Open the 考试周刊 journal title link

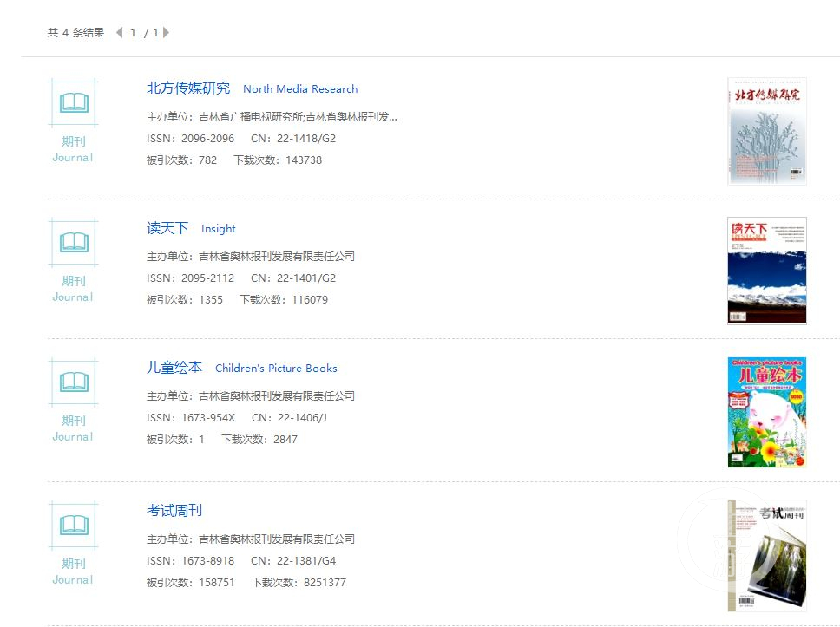[x=174, y=510]
